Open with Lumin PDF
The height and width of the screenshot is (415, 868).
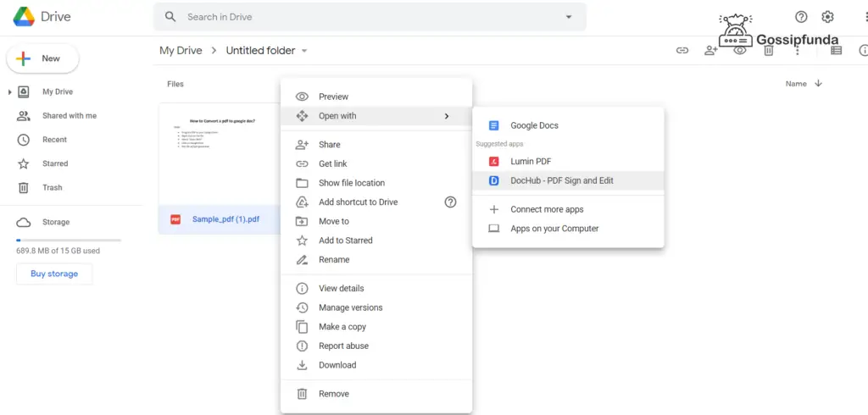point(568,162)
